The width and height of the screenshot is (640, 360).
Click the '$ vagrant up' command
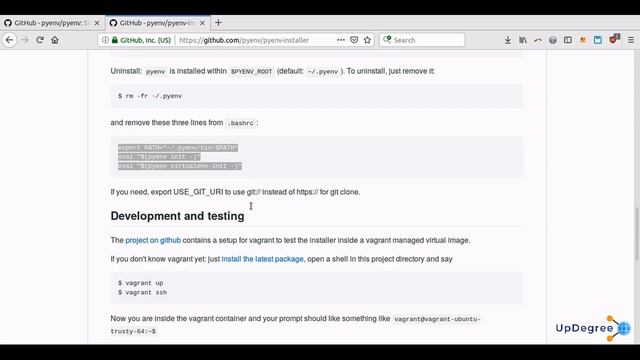(140, 283)
